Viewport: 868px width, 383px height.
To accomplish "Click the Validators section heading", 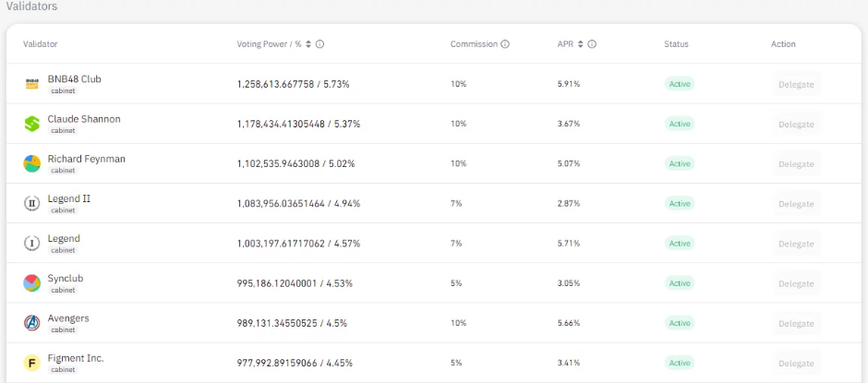I will 31,6.
